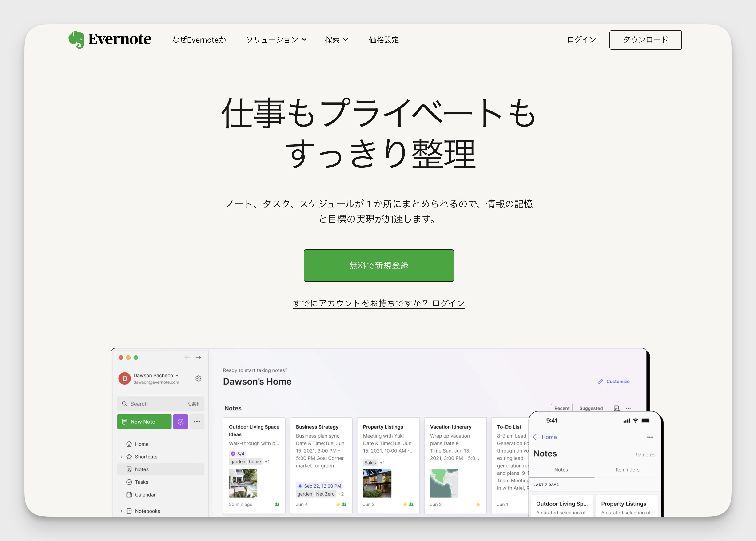
Task: Open the Property Listings note card
Action: tap(388, 465)
